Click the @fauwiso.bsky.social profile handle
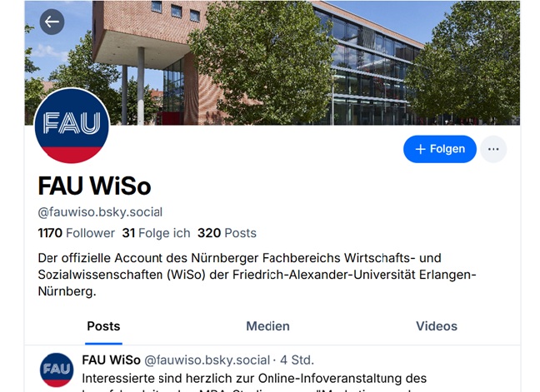The image size is (540, 392). coord(100,212)
